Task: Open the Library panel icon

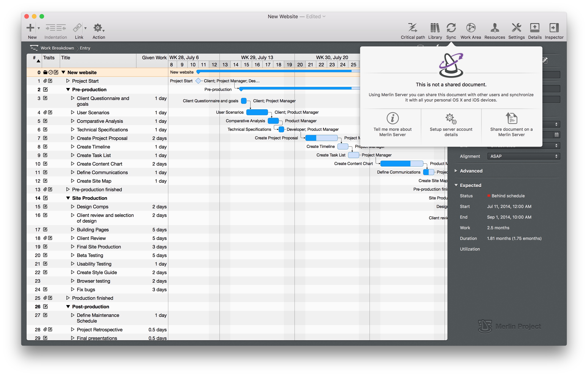Action: [435, 28]
